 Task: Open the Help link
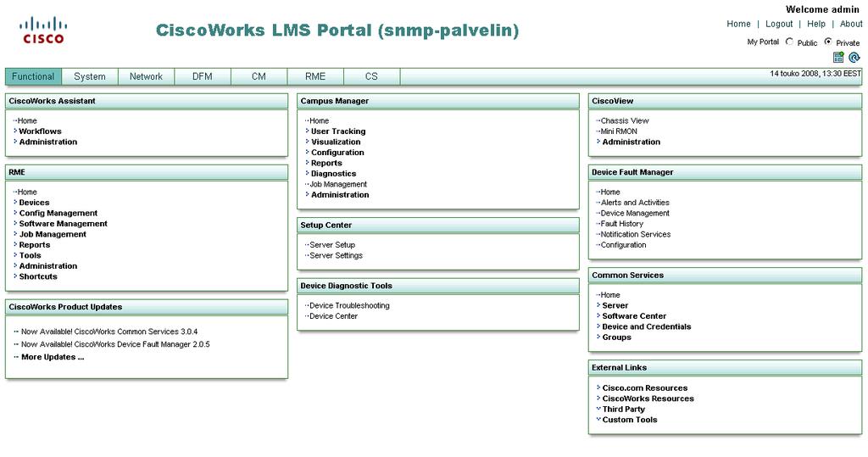point(816,24)
